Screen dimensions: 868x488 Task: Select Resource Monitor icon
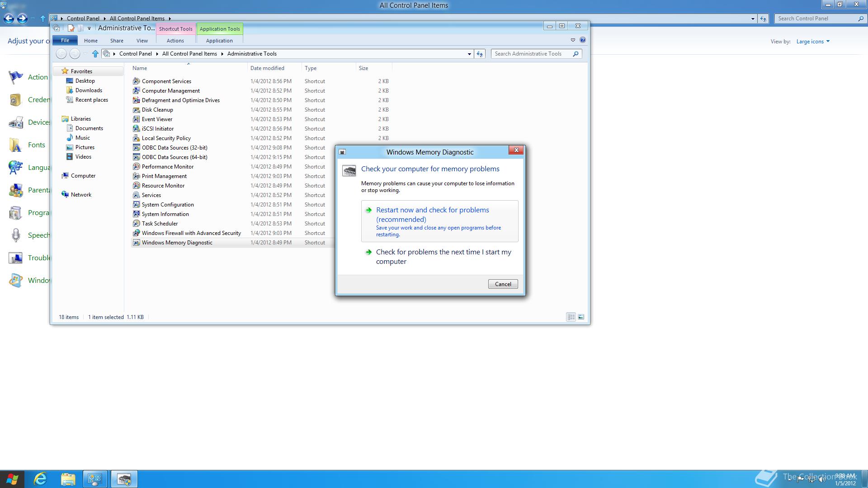(x=136, y=186)
